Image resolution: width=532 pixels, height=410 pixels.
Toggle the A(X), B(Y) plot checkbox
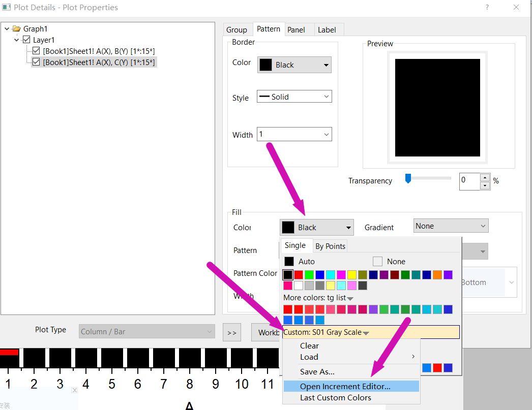(x=36, y=51)
